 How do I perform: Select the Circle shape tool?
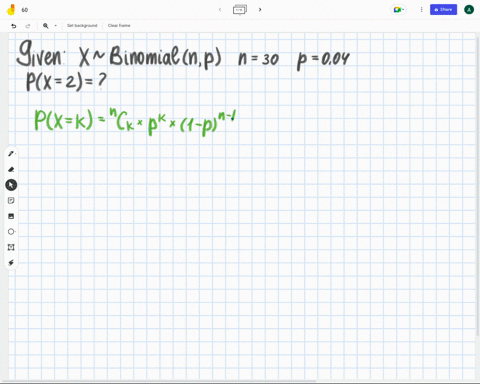point(11,232)
